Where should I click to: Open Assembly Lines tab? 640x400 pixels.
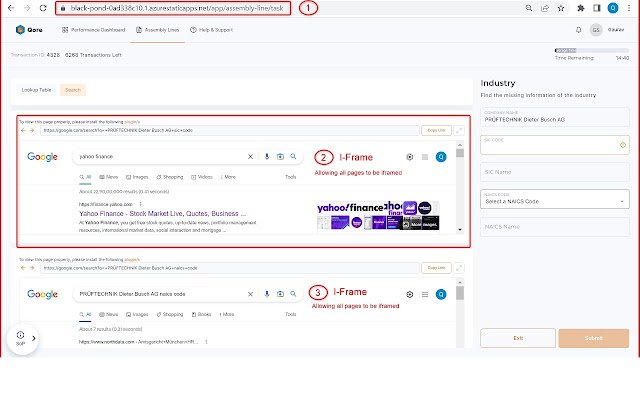tap(158, 30)
